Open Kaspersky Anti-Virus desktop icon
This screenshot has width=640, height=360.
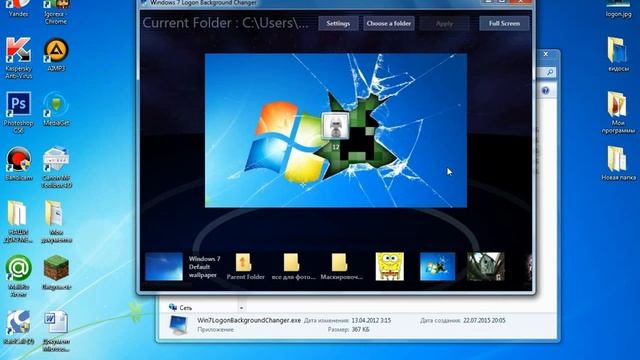point(18,58)
